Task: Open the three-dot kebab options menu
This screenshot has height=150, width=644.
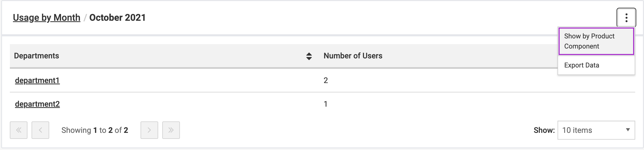Action: click(x=626, y=18)
